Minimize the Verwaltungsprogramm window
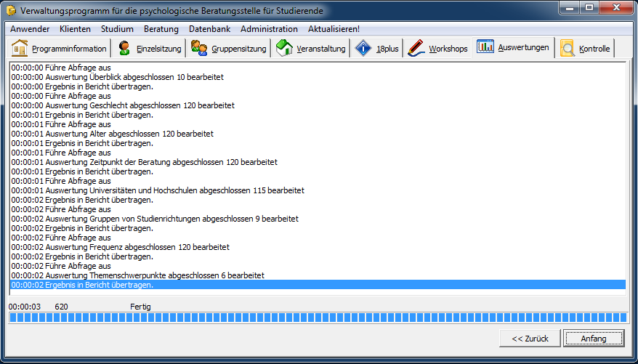 point(570,8)
